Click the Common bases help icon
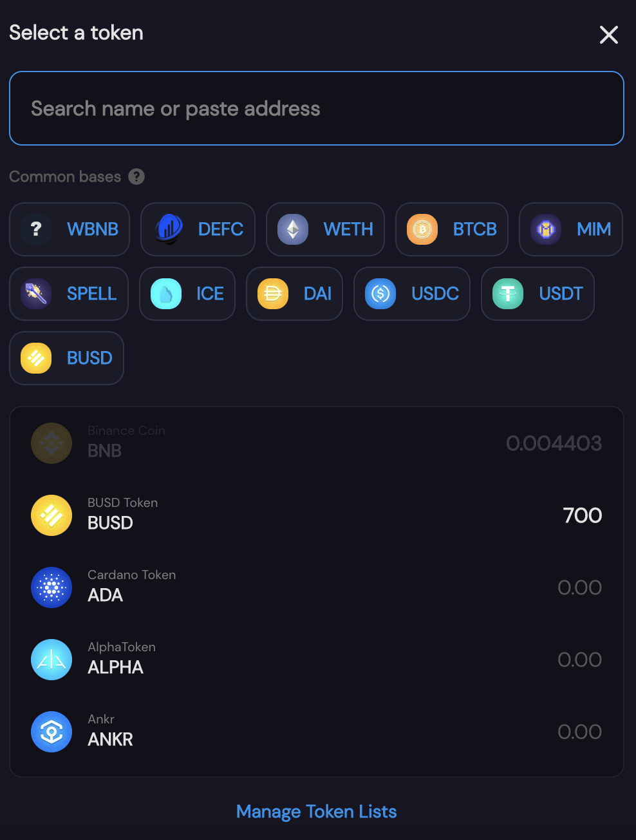The height and width of the screenshot is (840, 636). click(x=136, y=177)
